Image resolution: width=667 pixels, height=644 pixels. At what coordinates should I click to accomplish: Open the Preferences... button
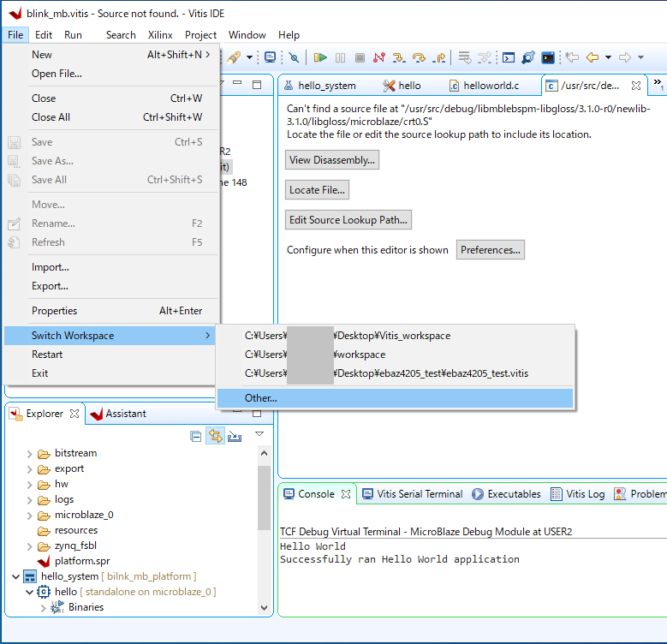click(x=490, y=250)
